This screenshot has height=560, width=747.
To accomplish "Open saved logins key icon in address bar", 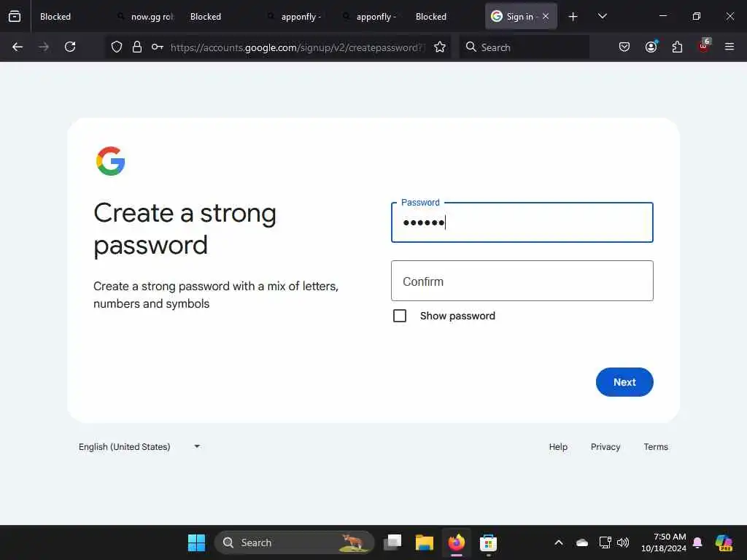I will 158,47.
